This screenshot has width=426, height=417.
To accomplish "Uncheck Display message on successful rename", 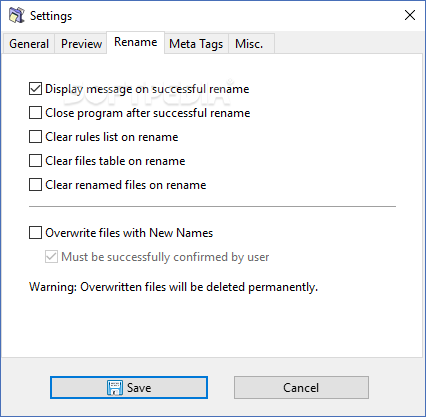I will coord(35,89).
